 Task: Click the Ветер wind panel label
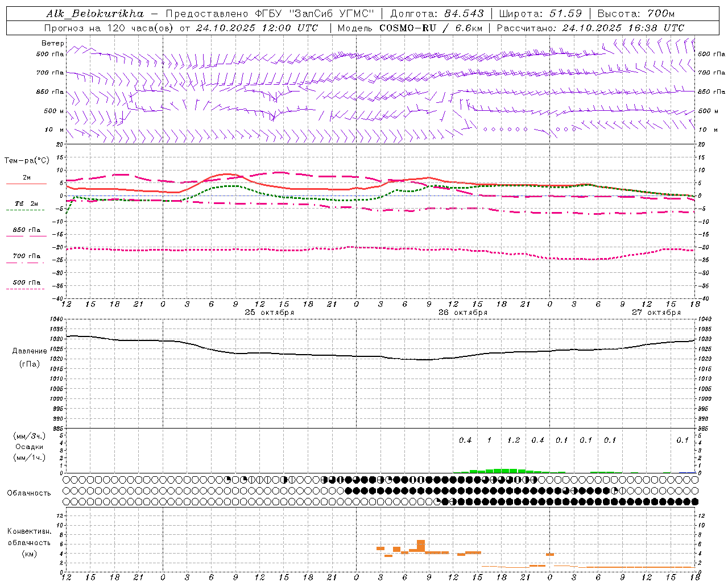click(52, 43)
